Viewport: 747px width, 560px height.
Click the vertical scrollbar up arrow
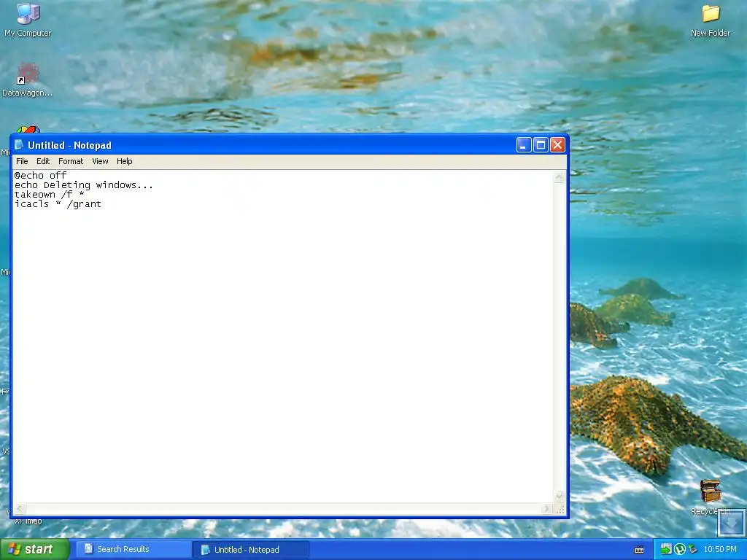click(560, 177)
